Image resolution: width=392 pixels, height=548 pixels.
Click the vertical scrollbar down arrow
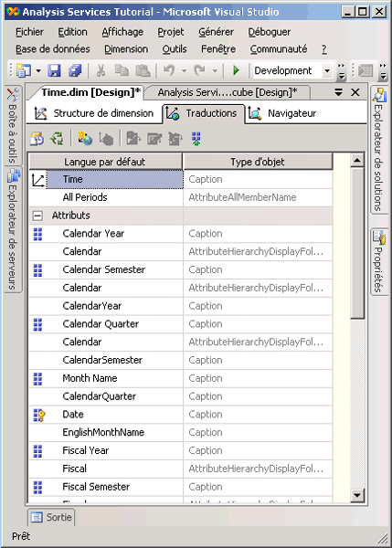pyautogui.click(x=357, y=495)
